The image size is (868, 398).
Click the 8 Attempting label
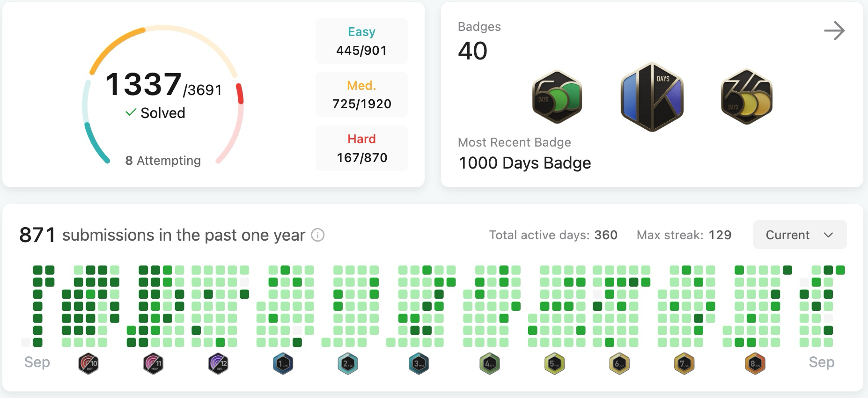[163, 161]
